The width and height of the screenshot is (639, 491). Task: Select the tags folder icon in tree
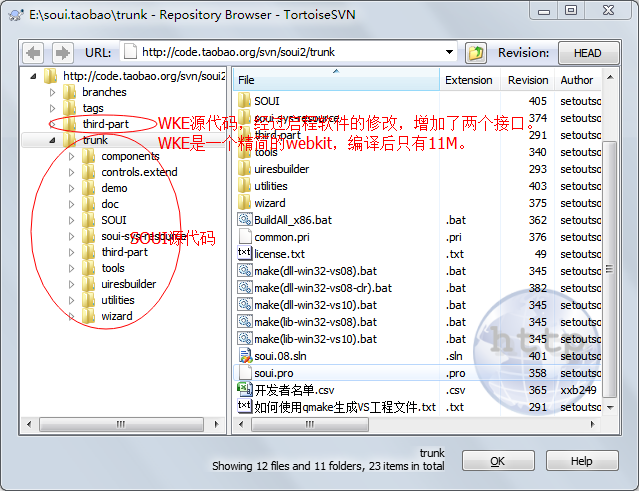[70, 108]
